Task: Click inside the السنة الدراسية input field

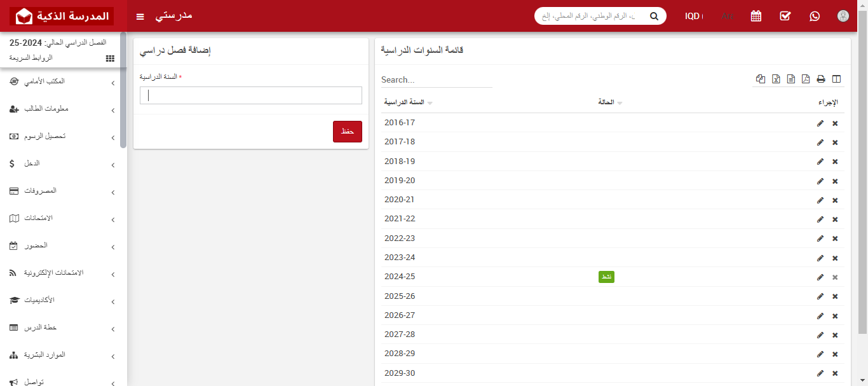Action: tap(250, 95)
